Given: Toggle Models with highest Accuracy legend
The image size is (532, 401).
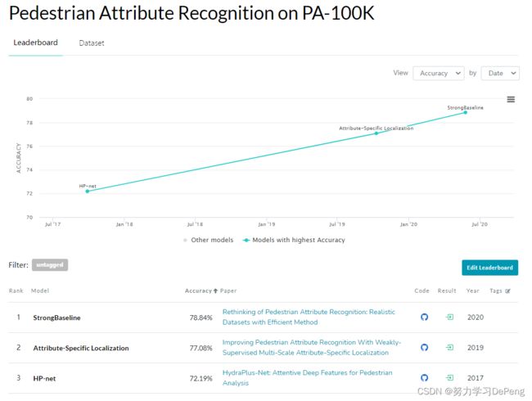Looking at the screenshot, I should click(x=294, y=240).
